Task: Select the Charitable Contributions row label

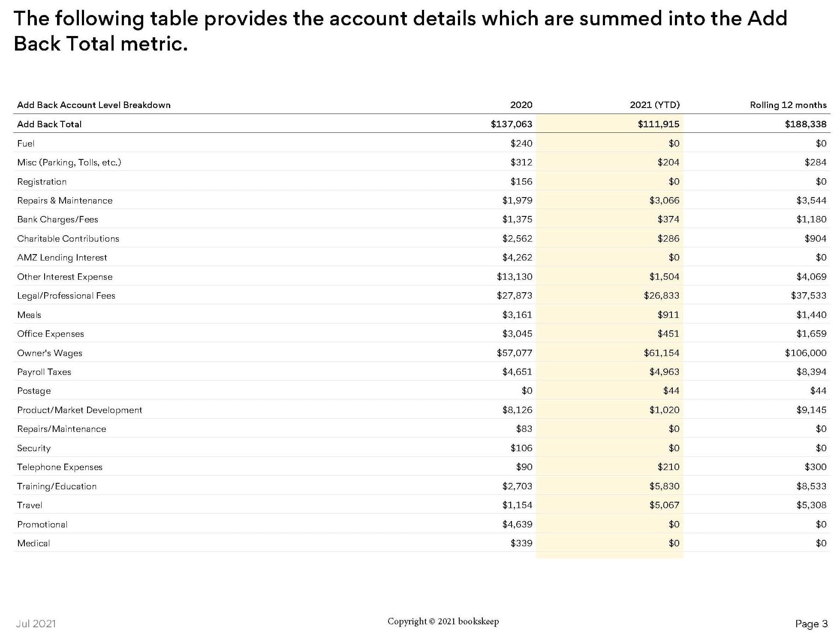Action: (68, 239)
